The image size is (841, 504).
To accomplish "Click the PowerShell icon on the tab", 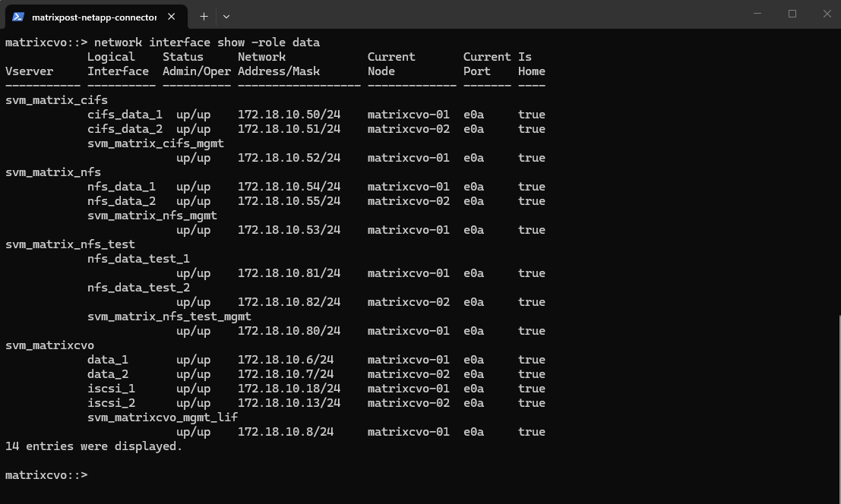I will coord(18,16).
